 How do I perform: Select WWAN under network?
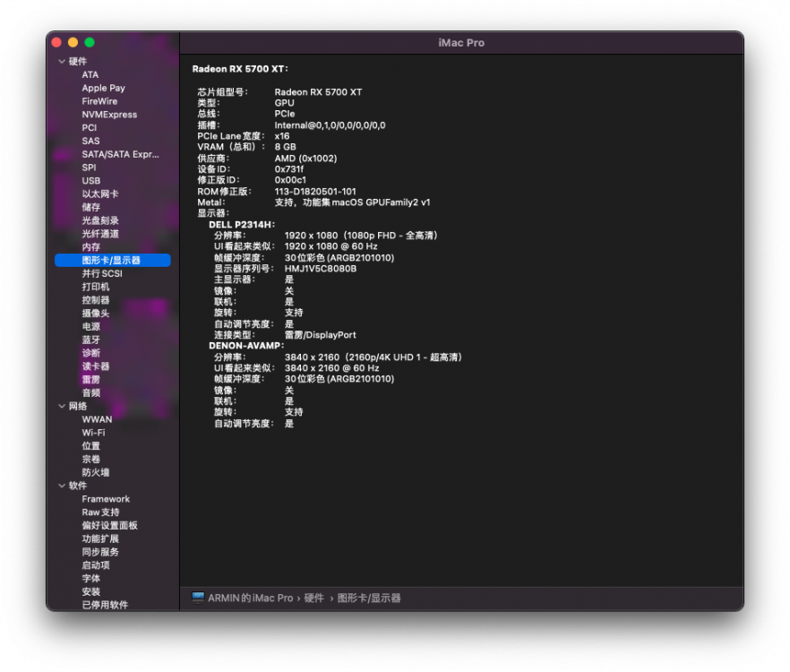[x=98, y=419]
